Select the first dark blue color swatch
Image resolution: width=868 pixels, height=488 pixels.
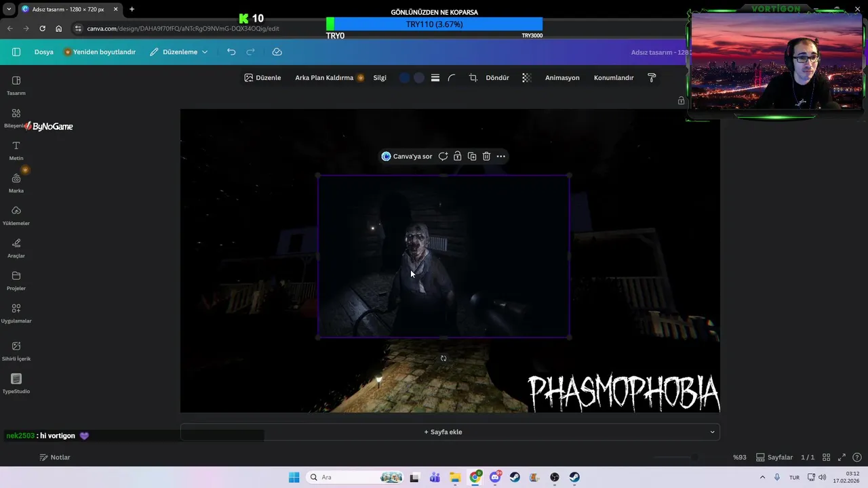pos(404,78)
